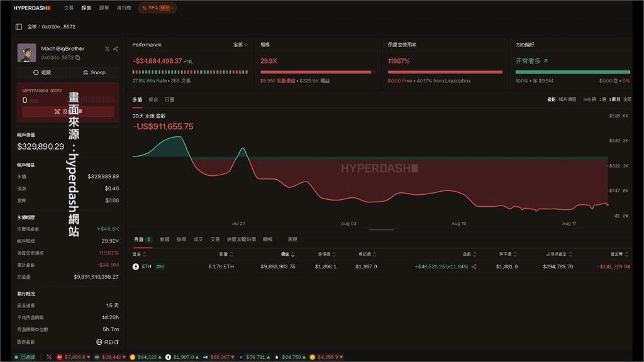This screenshot has height=362, width=644.
Task: Select the 持倉 1 positions tab
Action: [143, 239]
